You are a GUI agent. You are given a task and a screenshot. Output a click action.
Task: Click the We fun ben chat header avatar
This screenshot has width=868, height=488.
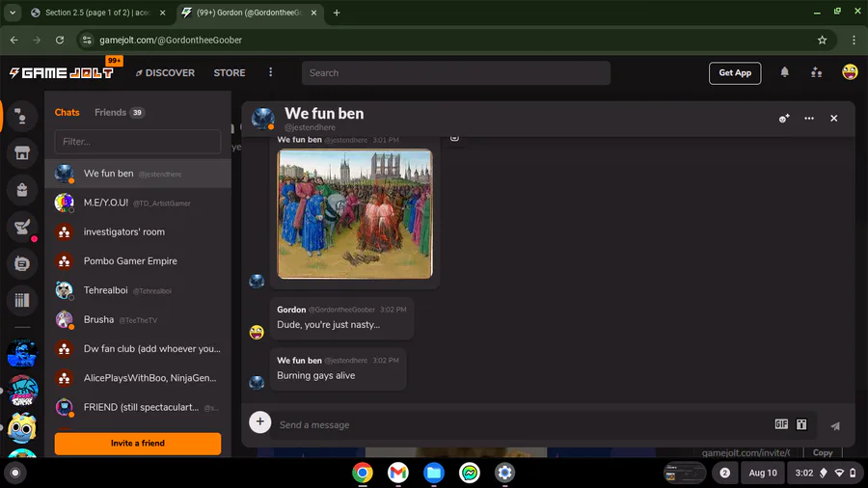click(x=263, y=119)
